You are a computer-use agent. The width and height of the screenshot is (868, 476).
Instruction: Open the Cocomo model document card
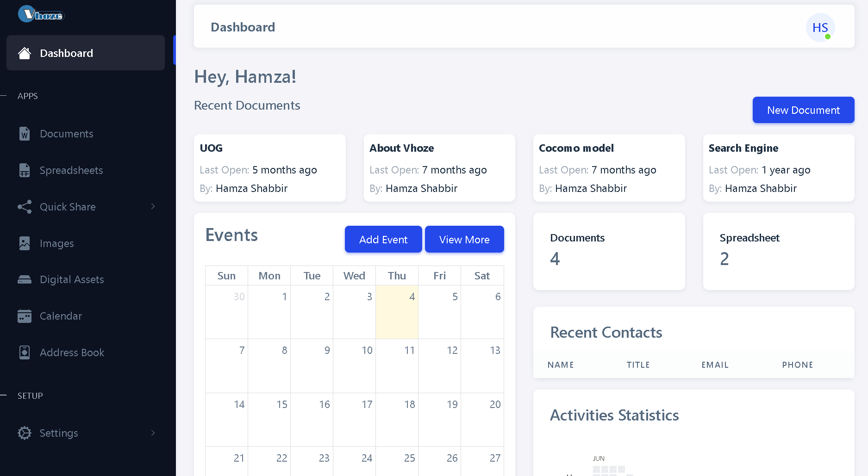[x=609, y=168]
